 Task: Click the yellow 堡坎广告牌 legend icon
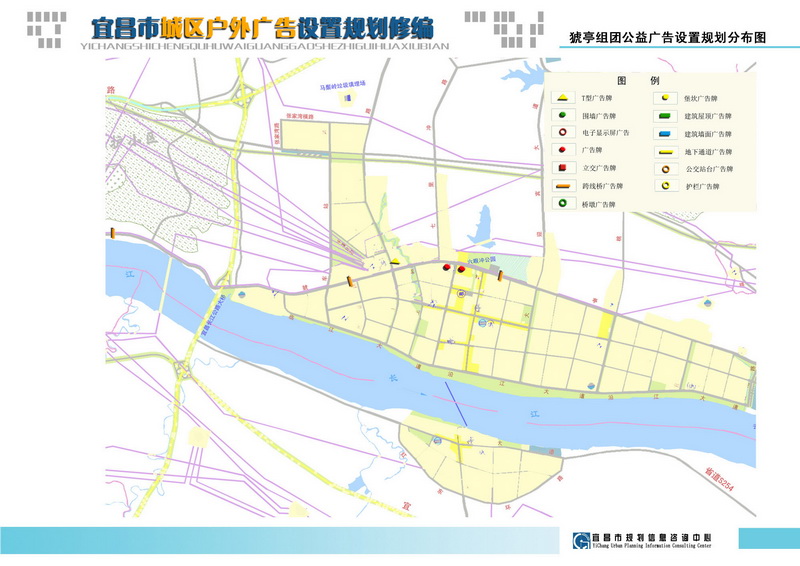coord(664,99)
